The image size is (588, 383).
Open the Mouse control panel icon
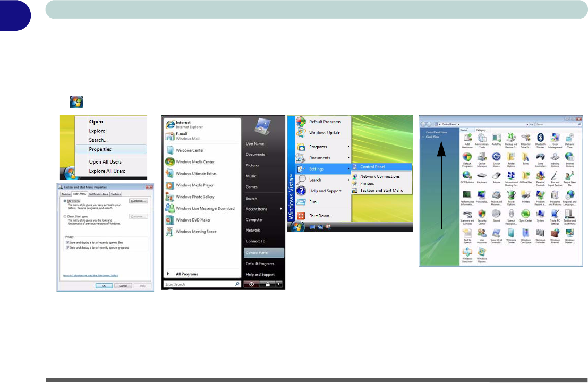[x=497, y=178]
